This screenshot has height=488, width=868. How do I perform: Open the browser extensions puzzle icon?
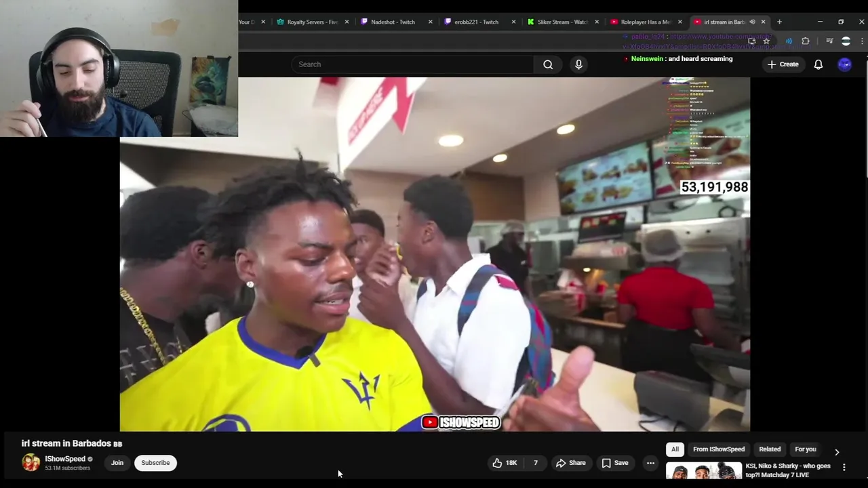pyautogui.click(x=806, y=41)
